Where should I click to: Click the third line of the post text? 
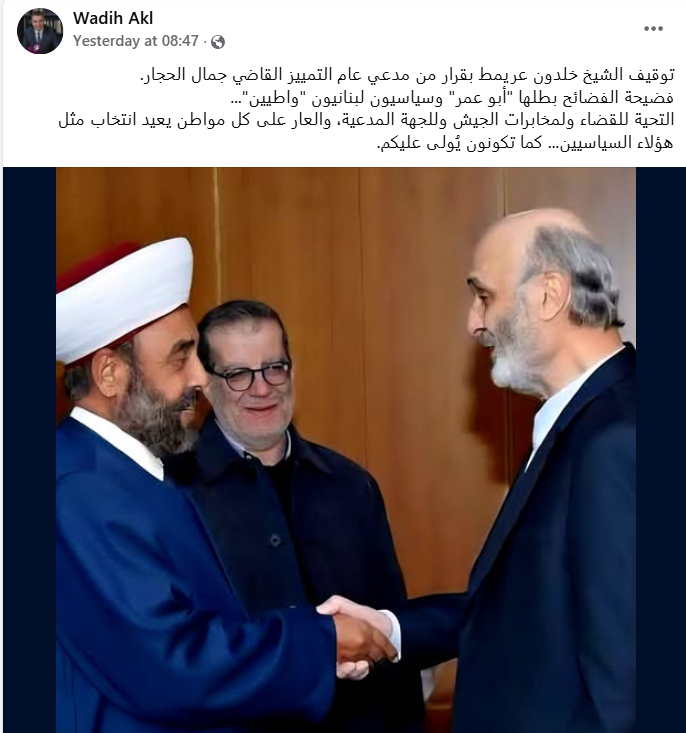366,120
